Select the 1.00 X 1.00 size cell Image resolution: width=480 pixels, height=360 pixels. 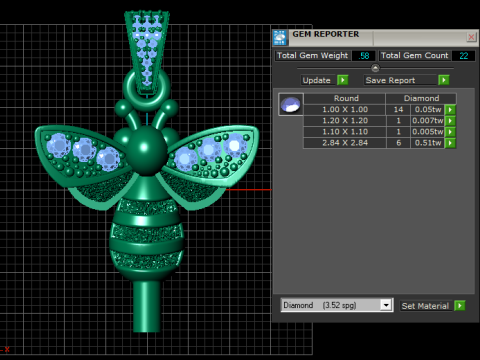(345, 110)
